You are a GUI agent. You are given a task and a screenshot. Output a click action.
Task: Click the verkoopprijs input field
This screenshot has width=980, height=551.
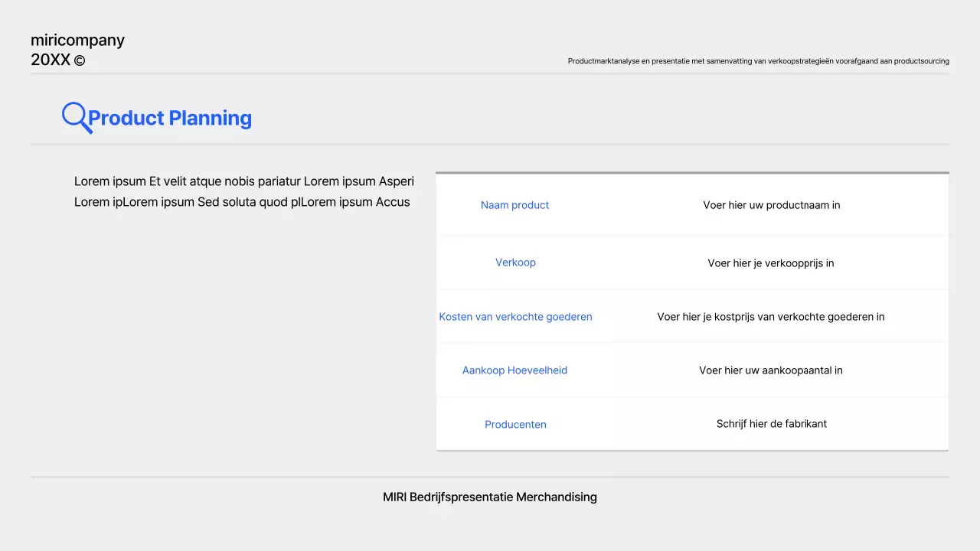(771, 262)
